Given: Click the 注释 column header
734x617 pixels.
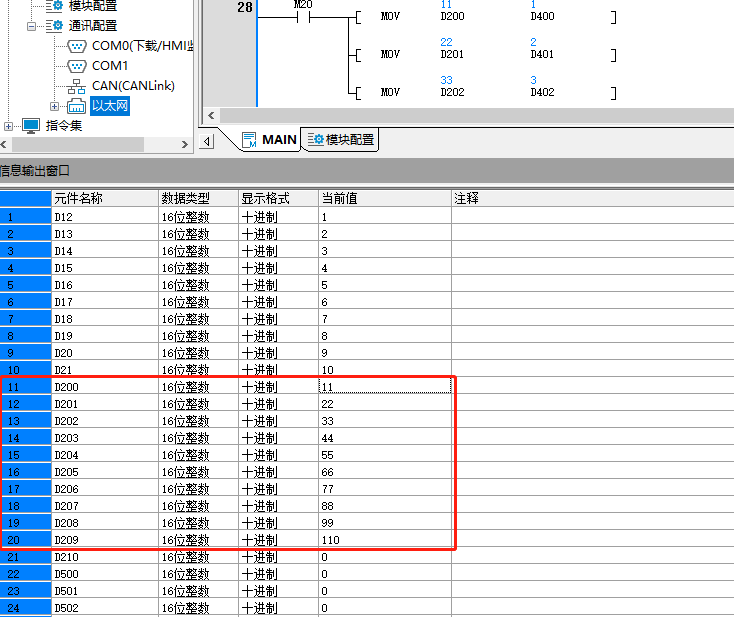Looking at the screenshot, I should tap(593, 198).
